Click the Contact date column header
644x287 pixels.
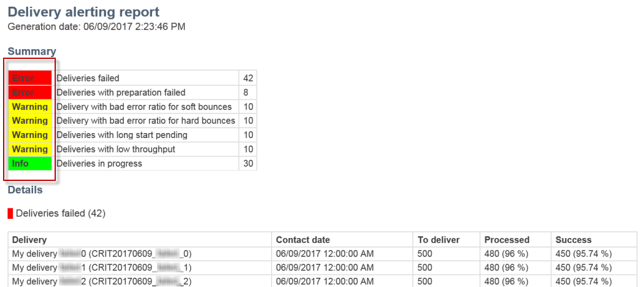(x=303, y=240)
